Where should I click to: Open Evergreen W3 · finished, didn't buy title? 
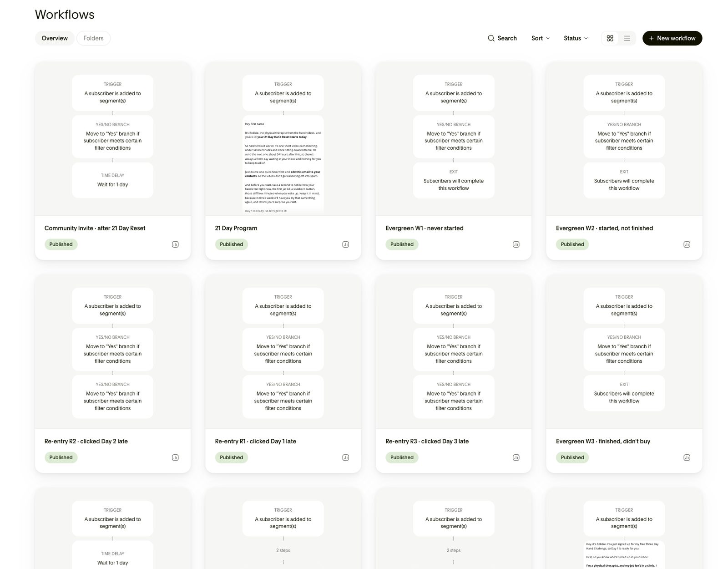pyautogui.click(x=603, y=441)
